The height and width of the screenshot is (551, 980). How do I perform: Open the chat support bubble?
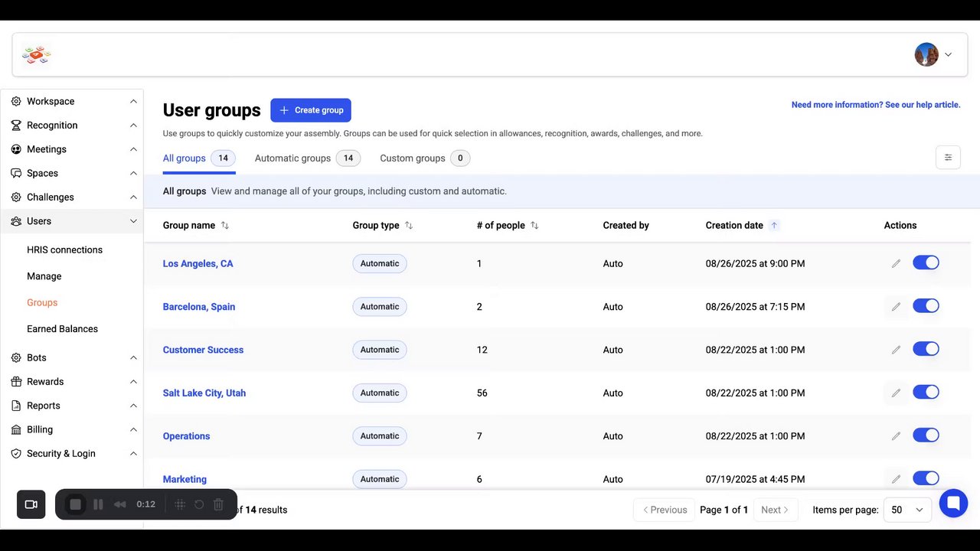click(953, 504)
